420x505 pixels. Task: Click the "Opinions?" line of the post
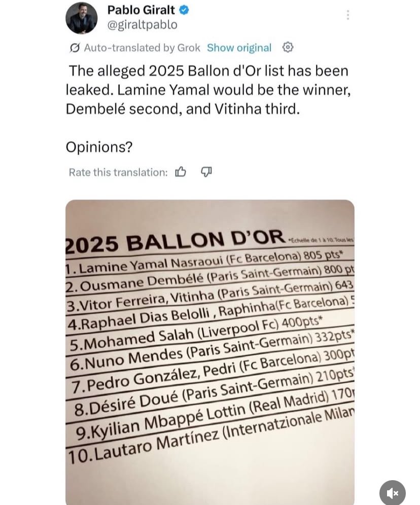(x=99, y=147)
